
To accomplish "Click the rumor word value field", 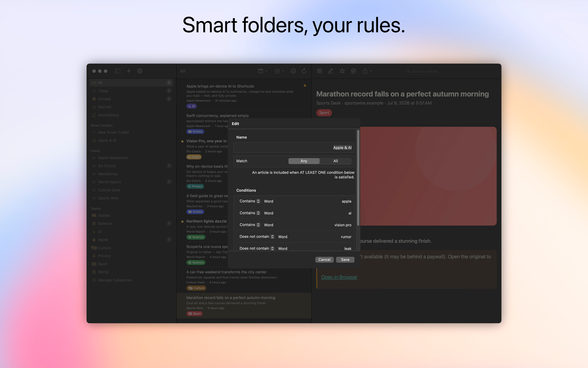I will tap(346, 237).
